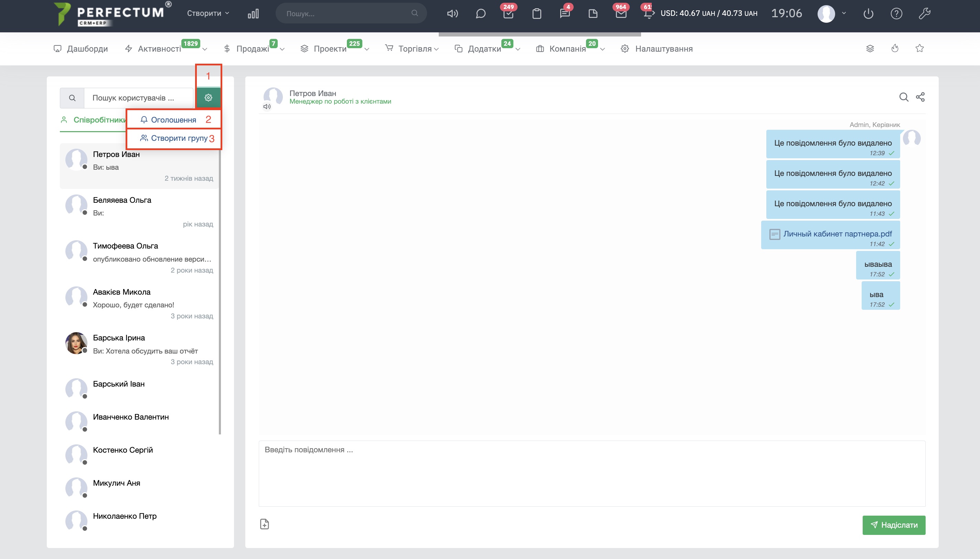Open mail envelope icon with 964 badge
980x559 pixels.
click(621, 14)
